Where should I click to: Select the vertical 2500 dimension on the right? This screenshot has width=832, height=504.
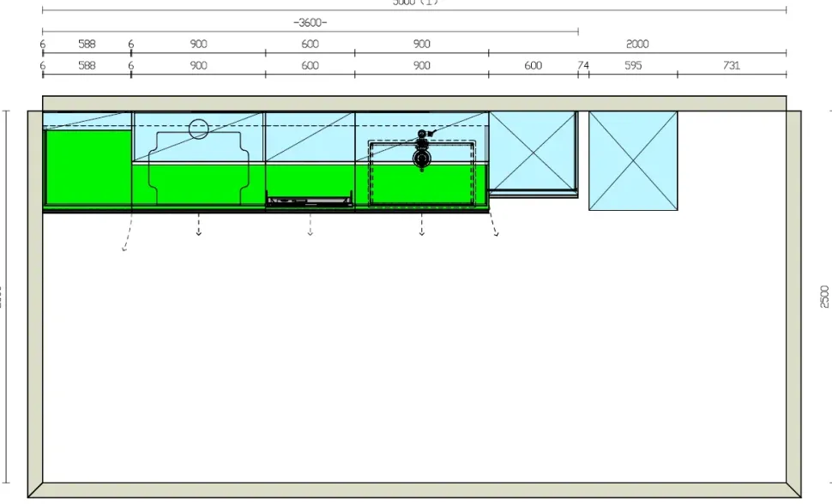click(x=824, y=297)
